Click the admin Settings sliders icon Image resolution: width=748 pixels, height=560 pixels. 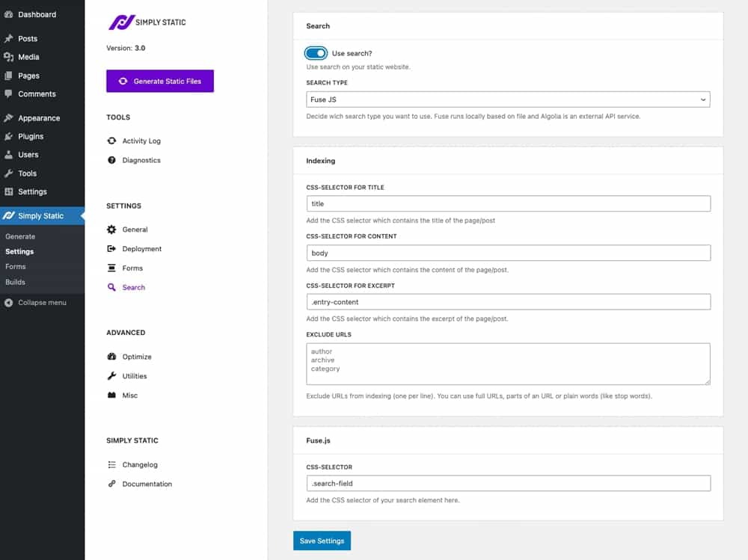[x=8, y=191]
